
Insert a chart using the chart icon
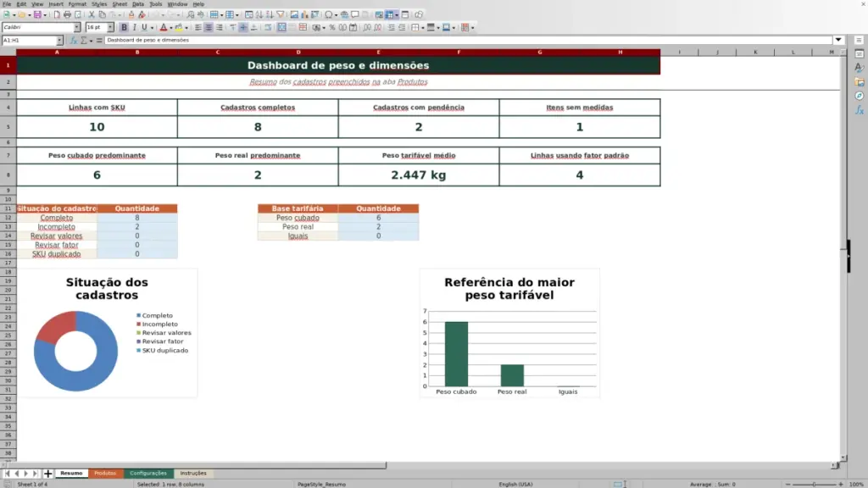click(x=304, y=15)
